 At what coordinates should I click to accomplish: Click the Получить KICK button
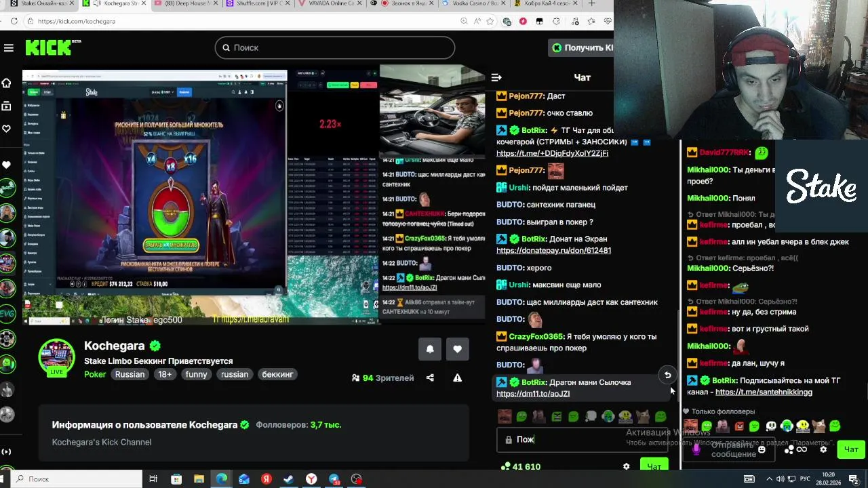click(581, 47)
